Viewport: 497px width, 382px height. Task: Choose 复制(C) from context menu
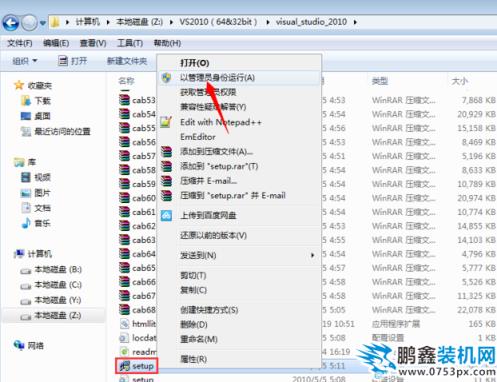(193, 290)
